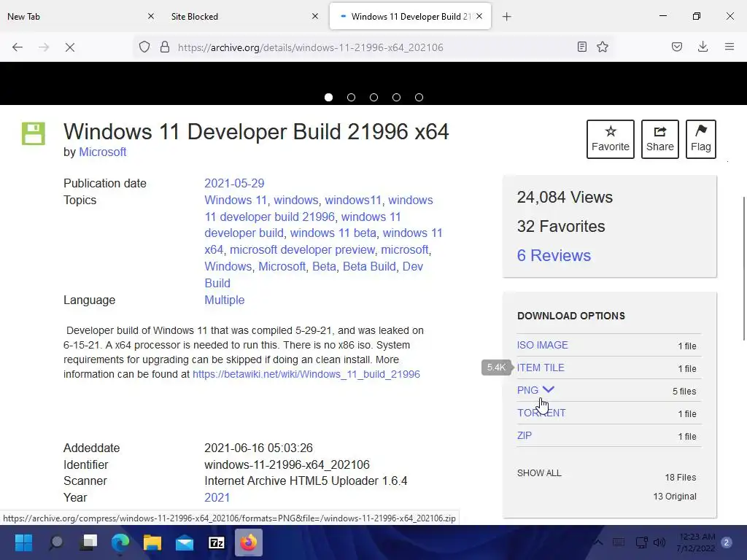The image size is (747, 560).
Task: Open the tracking protection shield icon
Action: pyautogui.click(x=144, y=47)
